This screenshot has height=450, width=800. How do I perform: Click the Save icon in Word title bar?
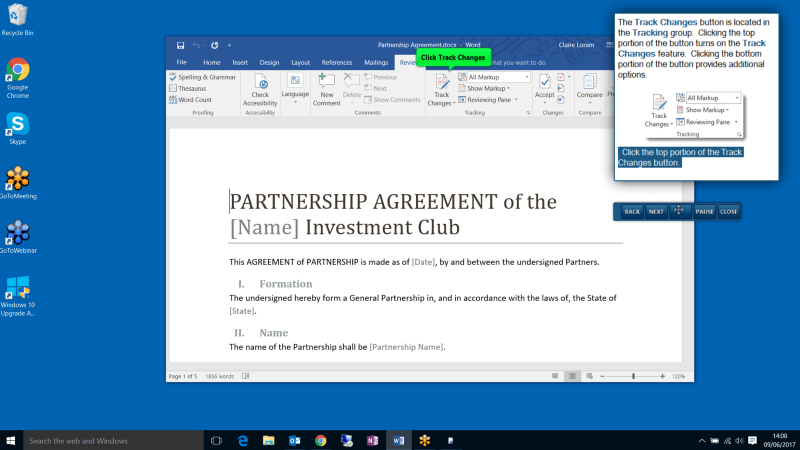click(180, 45)
